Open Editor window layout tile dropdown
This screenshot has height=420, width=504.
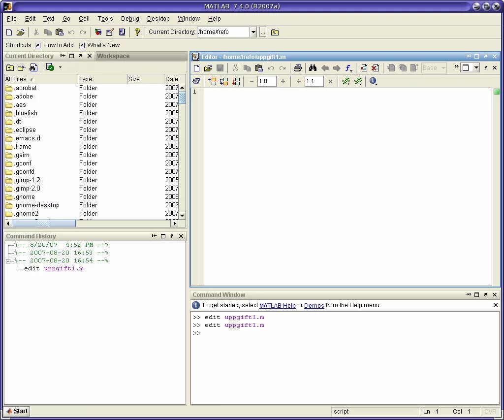(476, 68)
